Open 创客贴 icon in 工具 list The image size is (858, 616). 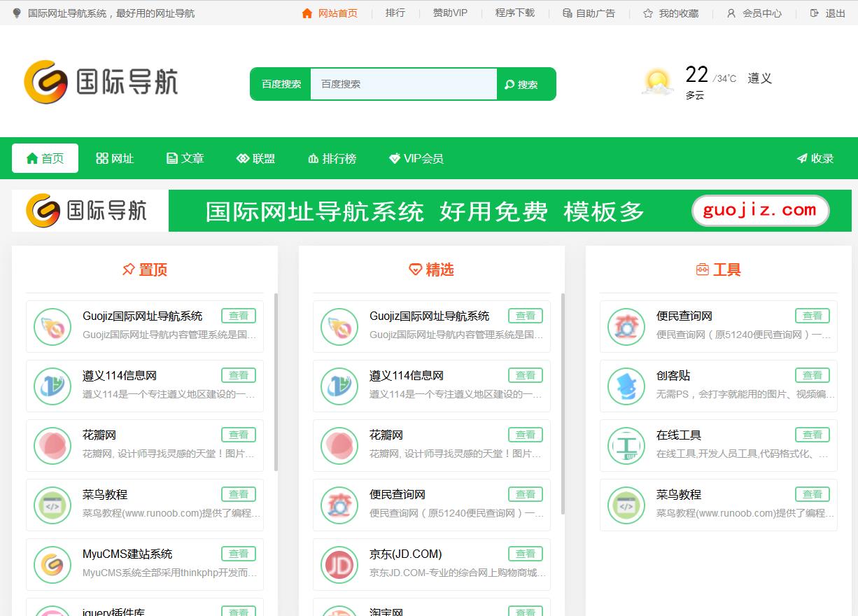click(x=626, y=386)
